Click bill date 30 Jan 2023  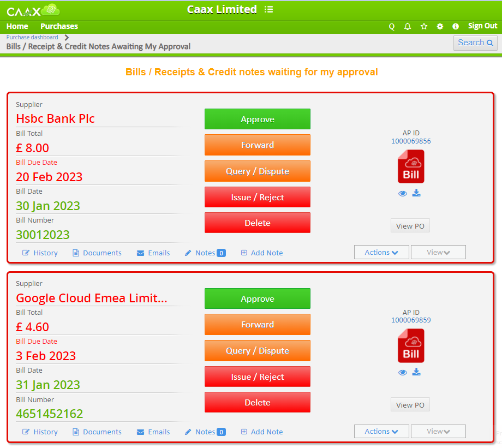(x=48, y=206)
